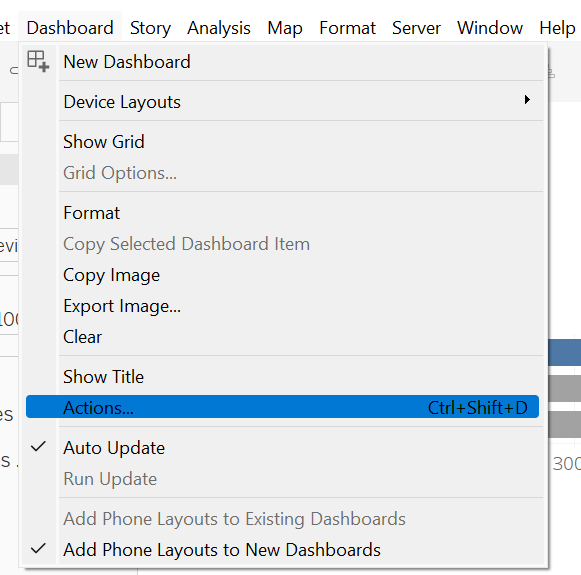Uncheck Auto Update checkmark

tap(38, 447)
